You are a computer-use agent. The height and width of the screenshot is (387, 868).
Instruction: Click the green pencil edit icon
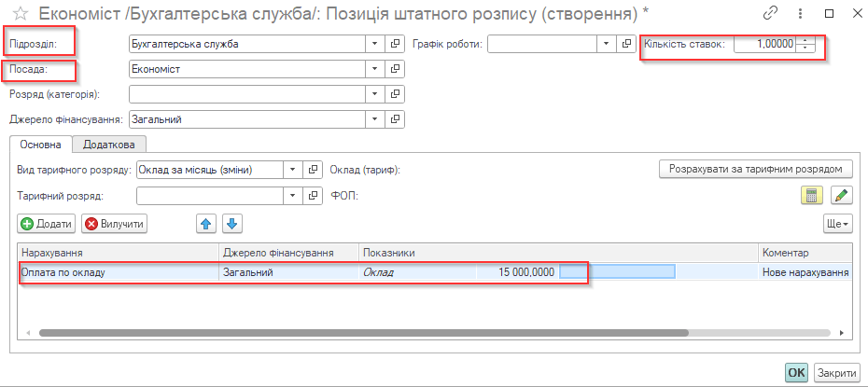(x=842, y=195)
